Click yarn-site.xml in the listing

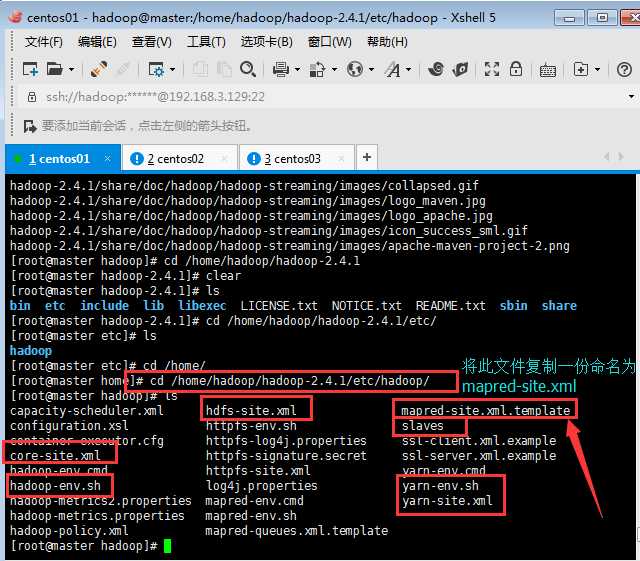pyautogui.click(x=447, y=501)
